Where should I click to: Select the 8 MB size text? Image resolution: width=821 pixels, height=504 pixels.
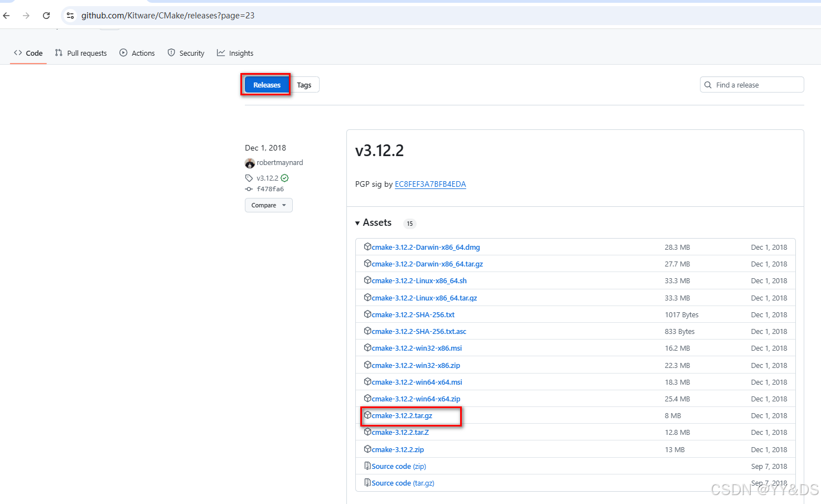point(673,415)
